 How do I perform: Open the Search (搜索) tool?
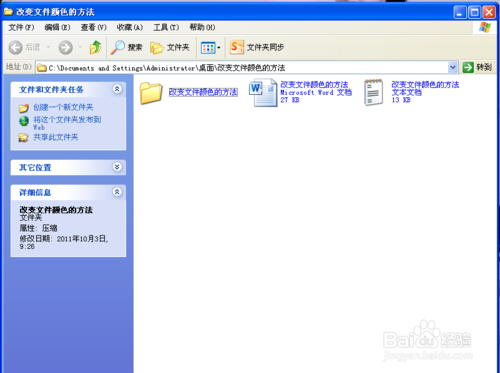pyautogui.click(x=126, y=48)
